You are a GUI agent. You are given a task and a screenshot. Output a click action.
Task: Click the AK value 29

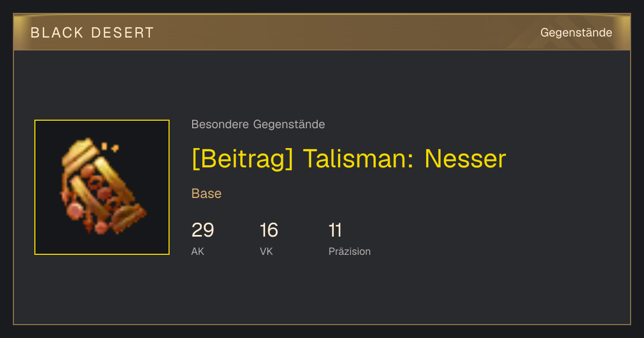pyautogui.click(x=203, y=230)
